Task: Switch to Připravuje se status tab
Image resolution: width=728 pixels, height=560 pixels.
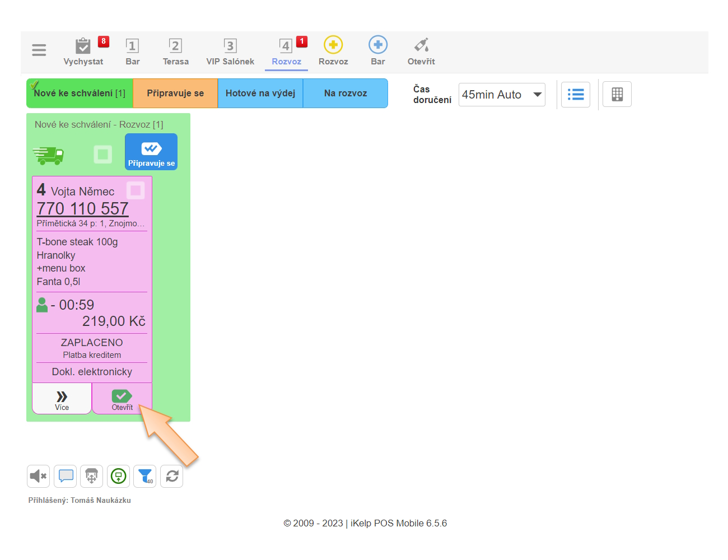Action: (175, 94)
